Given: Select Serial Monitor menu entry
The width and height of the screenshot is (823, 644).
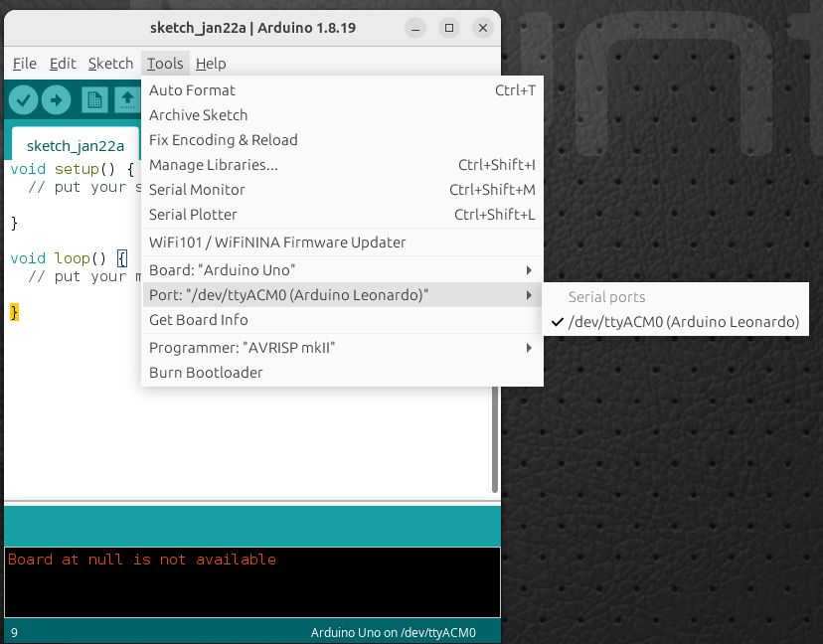Looking at the screenshot, I should pyautogui.click(x=342, y=190).
